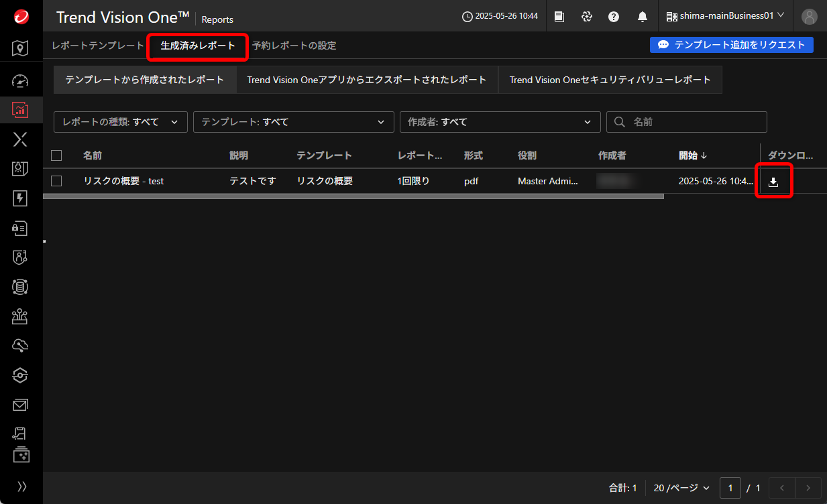This screenshot has height=504, width=827.
Task: Click description cell テストです
Action: click(x=253, y=181)
